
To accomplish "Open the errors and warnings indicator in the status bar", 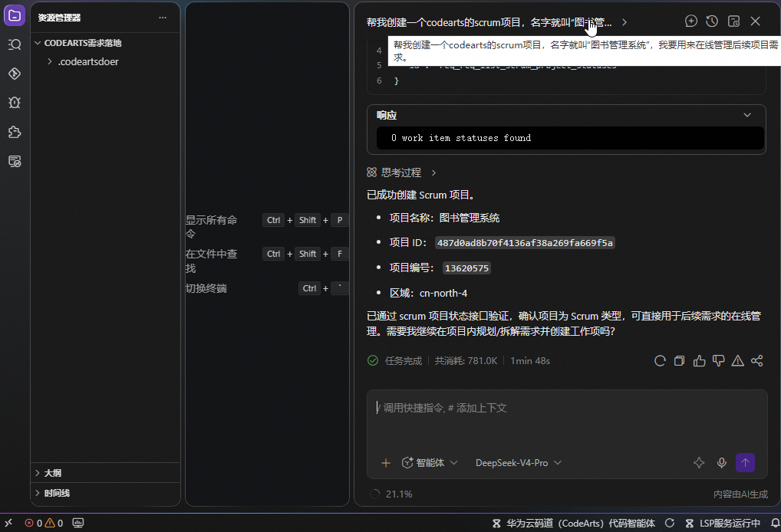I will pos(44,523).
